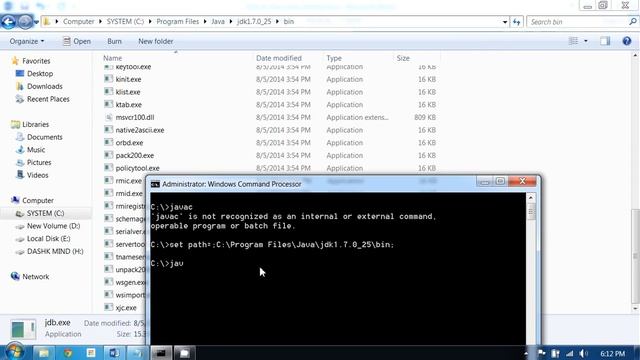Click the Open toolbar button

point(77,41)
